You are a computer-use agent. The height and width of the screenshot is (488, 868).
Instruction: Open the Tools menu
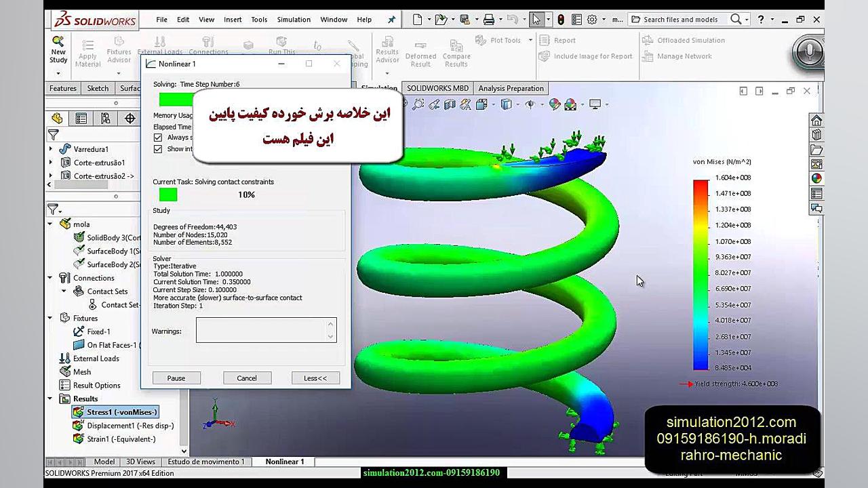point(259,20)
